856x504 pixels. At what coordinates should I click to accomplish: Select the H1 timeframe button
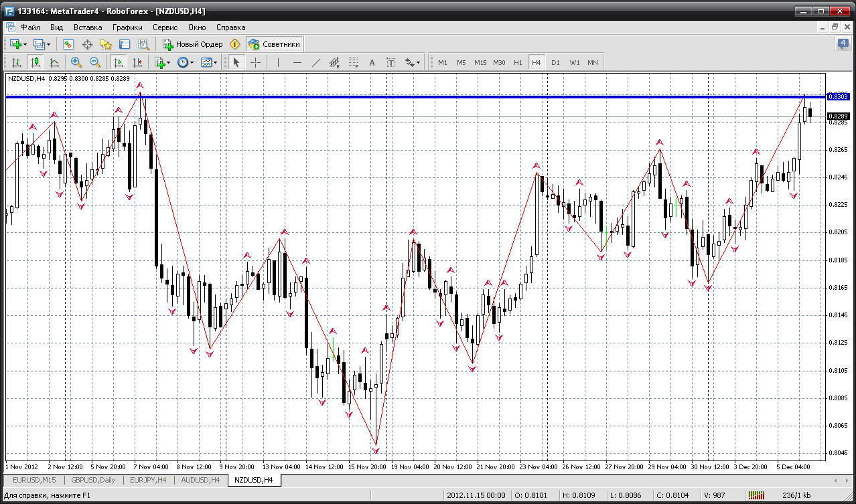pyautogui.click(x=518, y=62)
